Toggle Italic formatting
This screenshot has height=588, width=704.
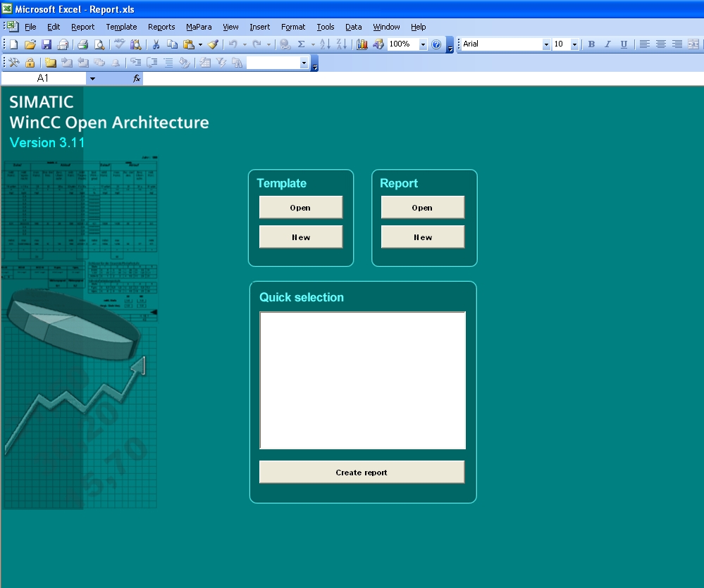coord(607,44)
